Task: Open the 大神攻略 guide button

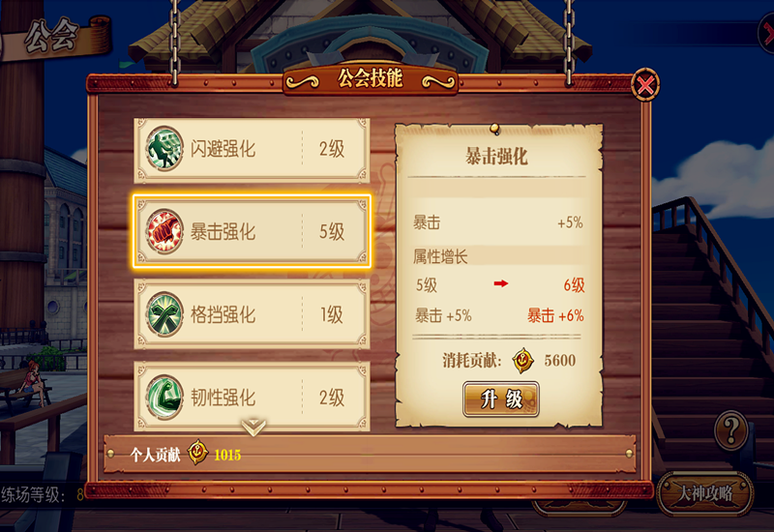Action: pyautogui.click(x=705, y=493)
